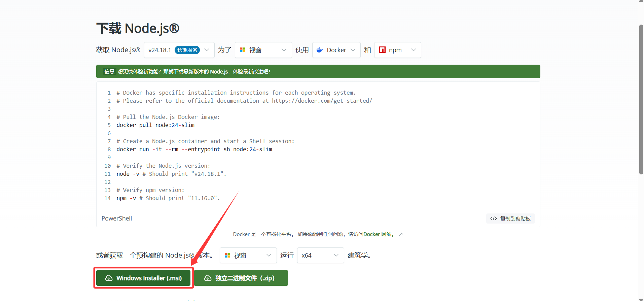Click the docker.com/get-started comment line

[x=244, y=101]
